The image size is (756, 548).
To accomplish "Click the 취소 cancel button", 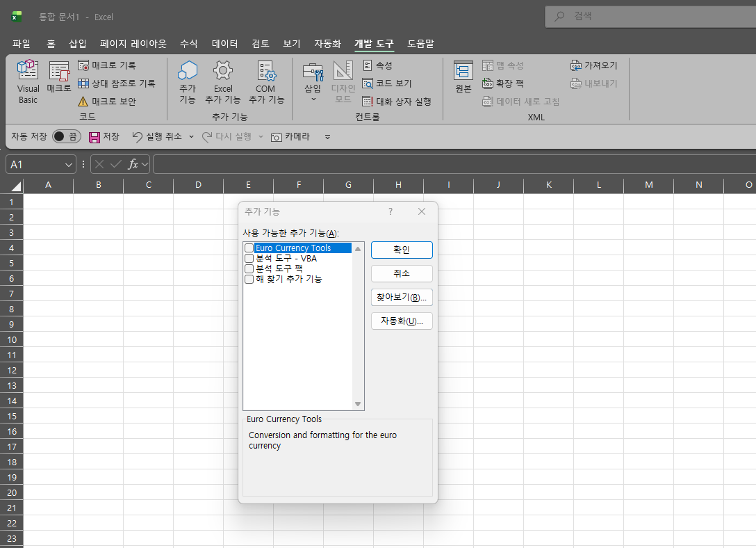I will [x=402, y=273].
